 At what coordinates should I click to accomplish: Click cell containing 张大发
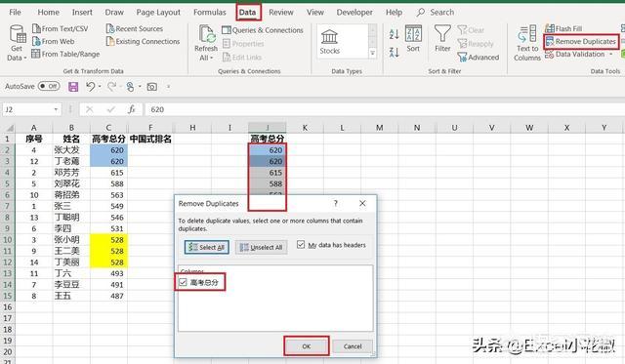pyautogui.click(x=71, y=150)
